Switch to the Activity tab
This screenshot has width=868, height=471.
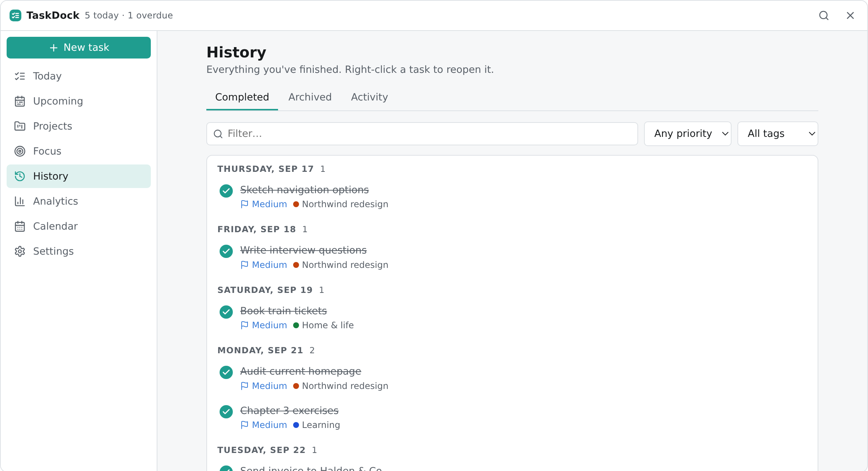click(369, 97)
